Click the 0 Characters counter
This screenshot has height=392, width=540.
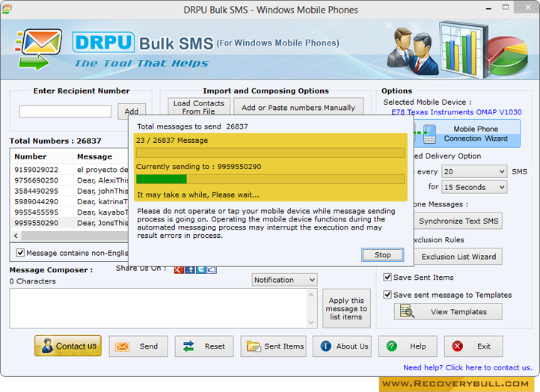32,281
